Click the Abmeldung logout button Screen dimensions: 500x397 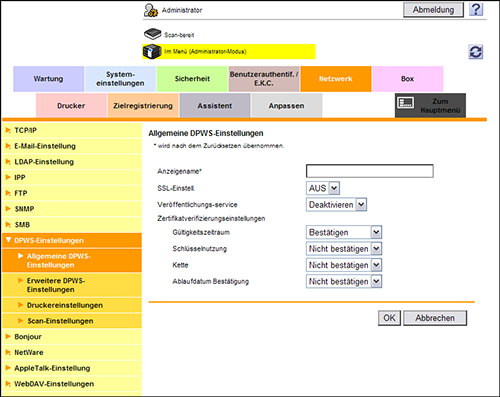coord(433,10)
